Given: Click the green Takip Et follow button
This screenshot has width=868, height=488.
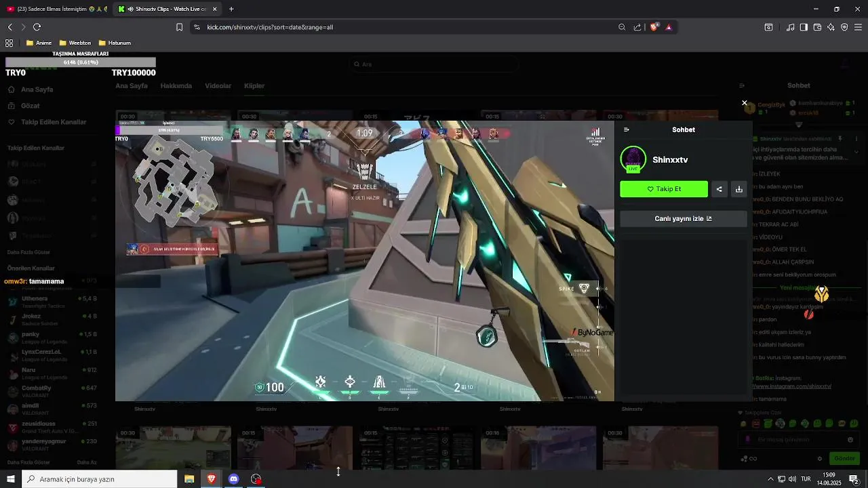Looking at the screenshot, I should 664,189.
